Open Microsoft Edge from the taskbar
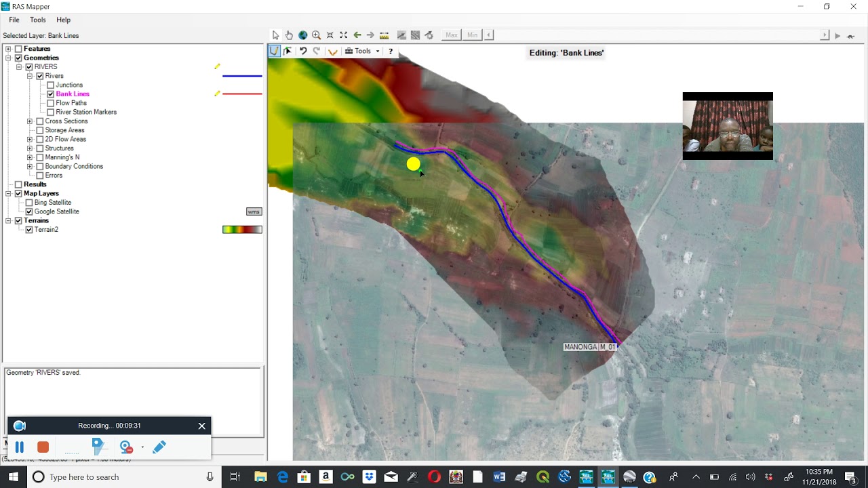The height and width of the screenshot is (488, 868). [282, 477]
